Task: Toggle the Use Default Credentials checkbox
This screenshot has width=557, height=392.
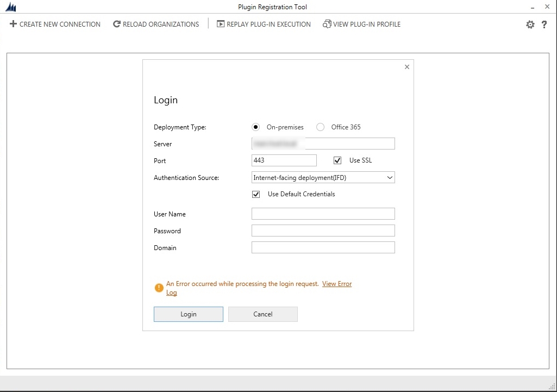Action: (x=256, y=194)
